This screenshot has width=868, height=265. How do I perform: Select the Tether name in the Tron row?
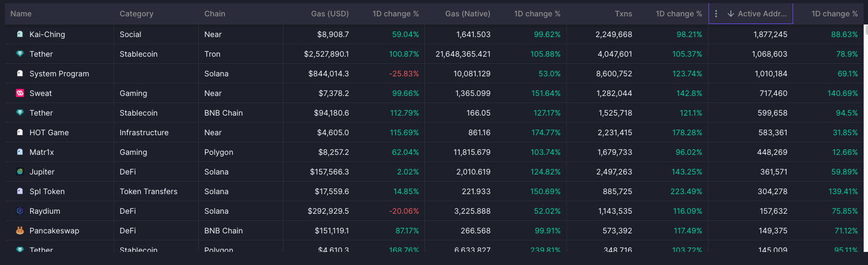point(41,54)
